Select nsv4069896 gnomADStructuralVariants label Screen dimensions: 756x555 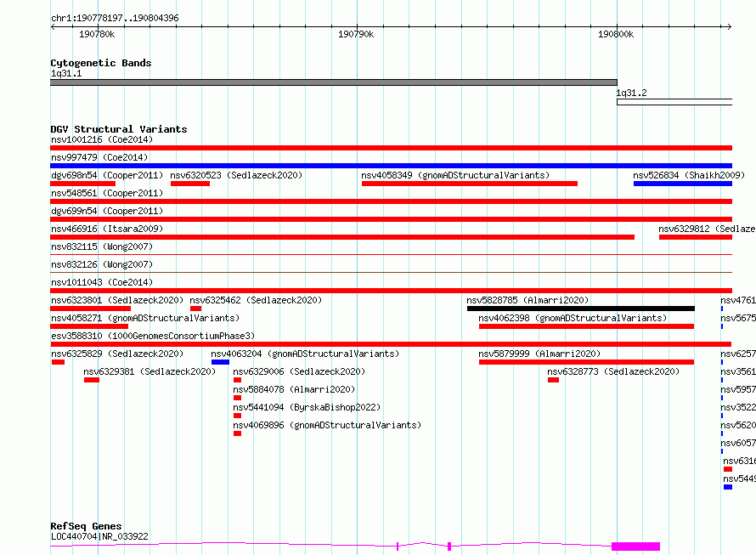point(327,425)
